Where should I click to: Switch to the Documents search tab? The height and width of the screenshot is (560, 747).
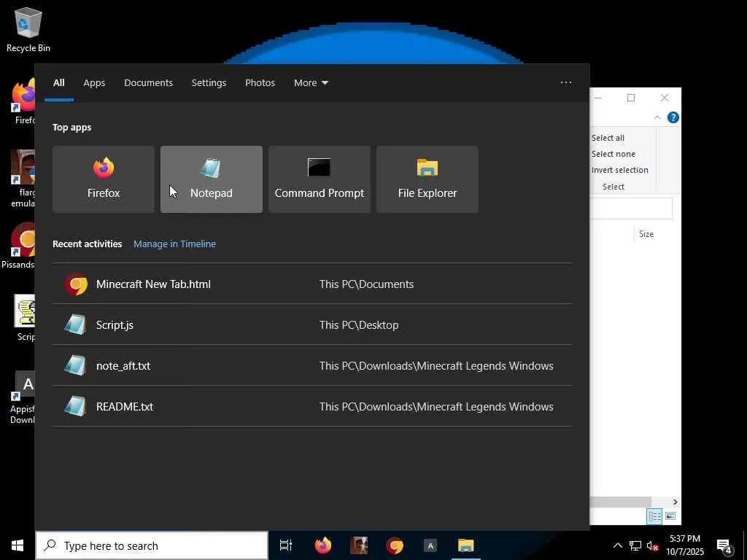pyautogui.click(x=149, y=83)
